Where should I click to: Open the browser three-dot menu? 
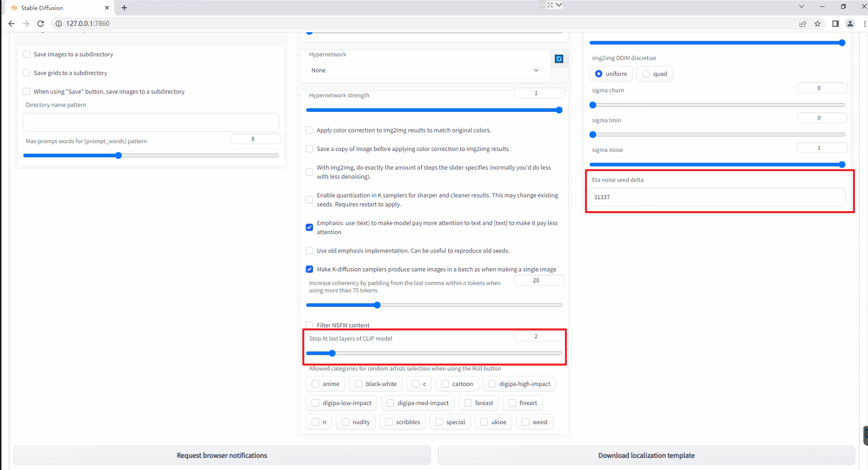click(865, 23)
